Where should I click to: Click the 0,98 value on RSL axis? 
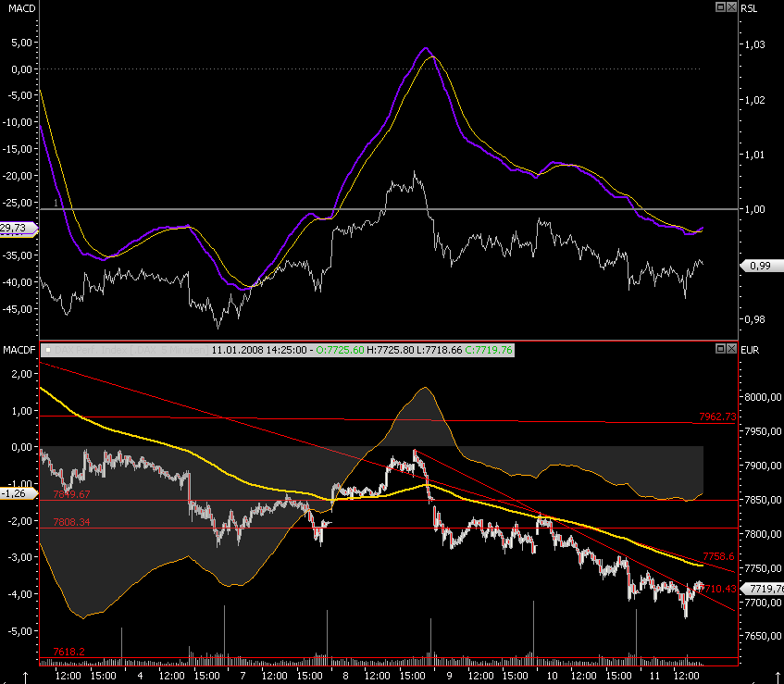tap(755, 319)
